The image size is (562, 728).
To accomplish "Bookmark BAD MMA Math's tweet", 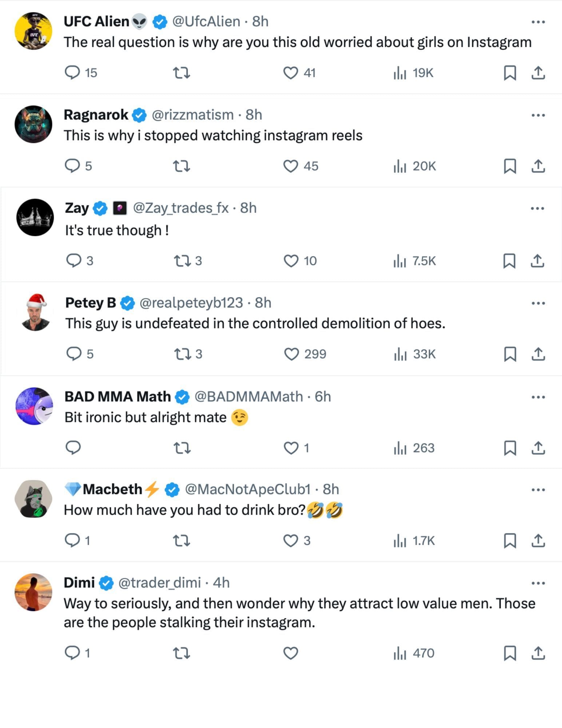I will (x=510, y=448).
